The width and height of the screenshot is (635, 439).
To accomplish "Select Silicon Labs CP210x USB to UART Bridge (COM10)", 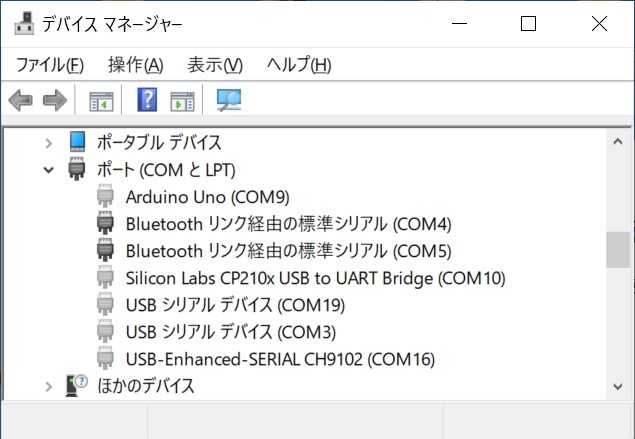I will point(315,278).
